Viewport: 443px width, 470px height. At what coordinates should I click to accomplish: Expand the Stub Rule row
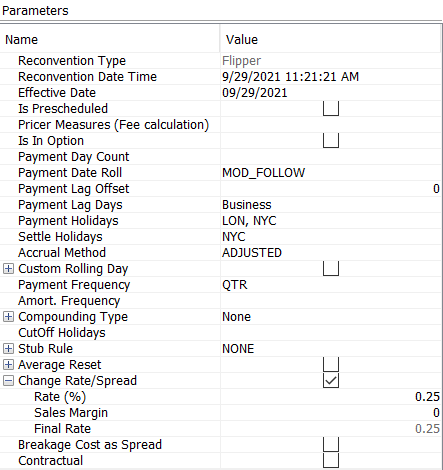tap(8, 349)
